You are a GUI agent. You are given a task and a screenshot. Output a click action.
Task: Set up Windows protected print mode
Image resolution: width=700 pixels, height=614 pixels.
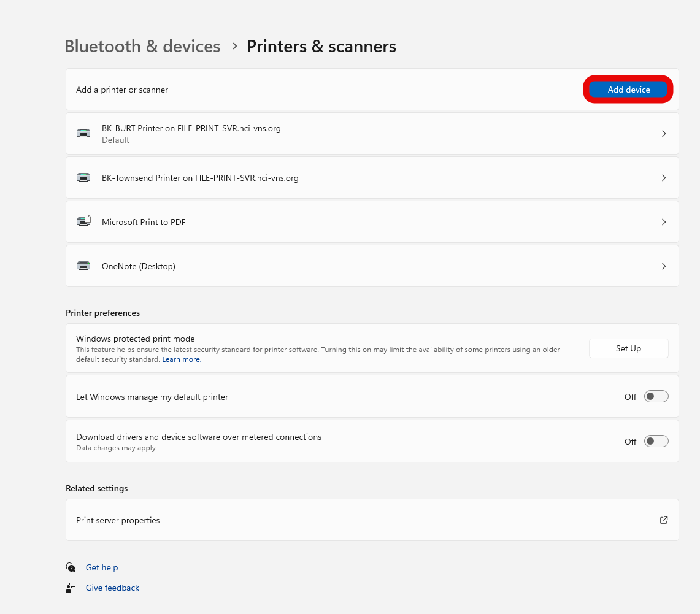pyautogui.click(x=628, y=348)
